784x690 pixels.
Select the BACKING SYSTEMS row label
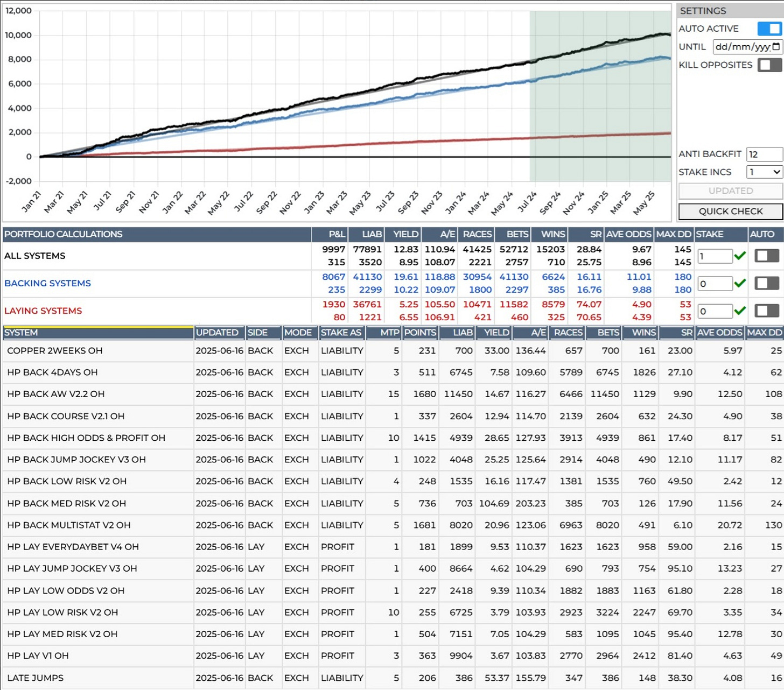pyautogui.click(x=47, y=283)
